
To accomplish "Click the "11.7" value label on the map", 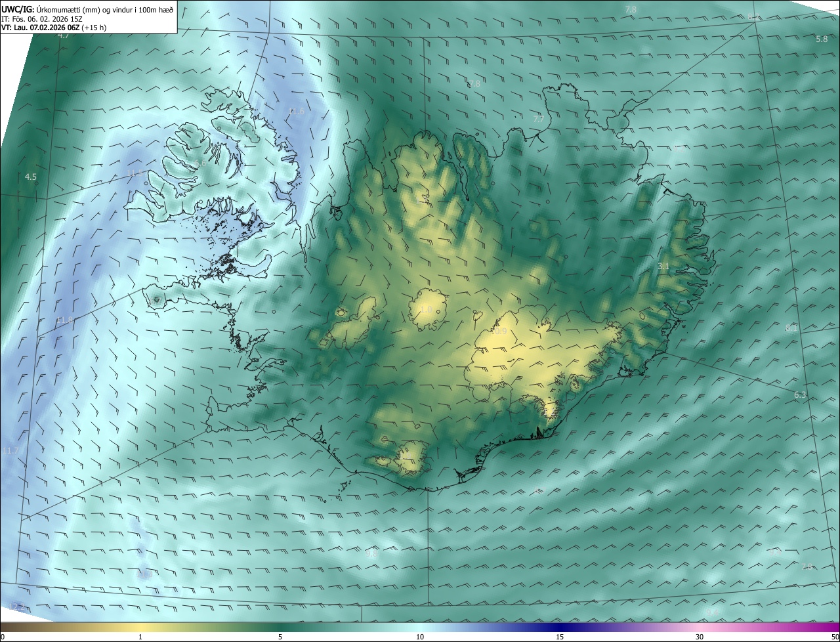I will 12,451.
